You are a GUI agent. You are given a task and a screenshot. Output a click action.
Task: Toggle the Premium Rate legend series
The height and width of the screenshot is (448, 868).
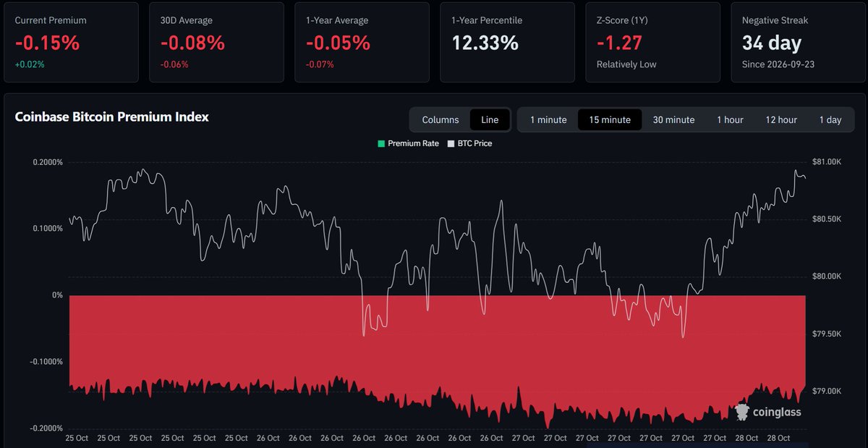(x=408, y=143)
